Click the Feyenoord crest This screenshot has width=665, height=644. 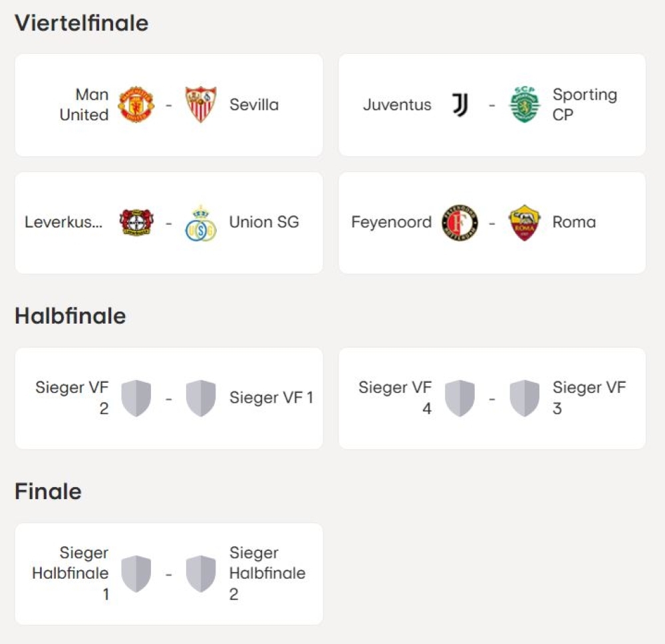tap(460, 222)
